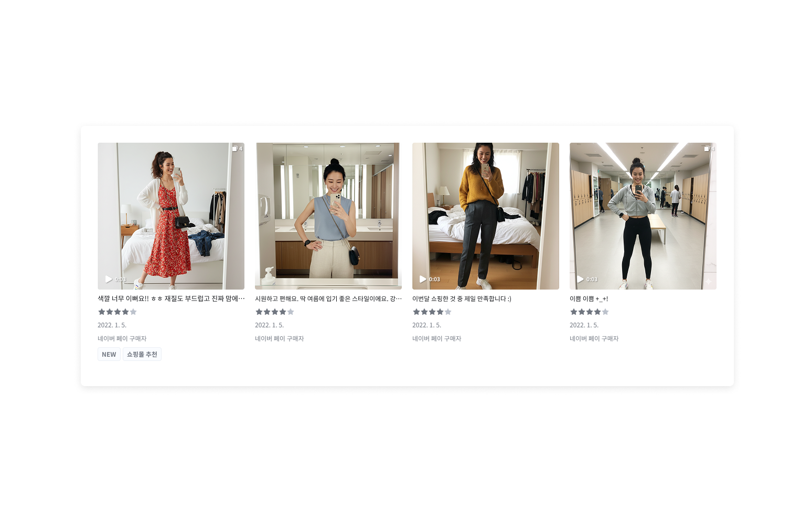Viewport: 812px width, 512px height.
Task: Click star rating under the blue top review
Action: (x=275, y=312)
